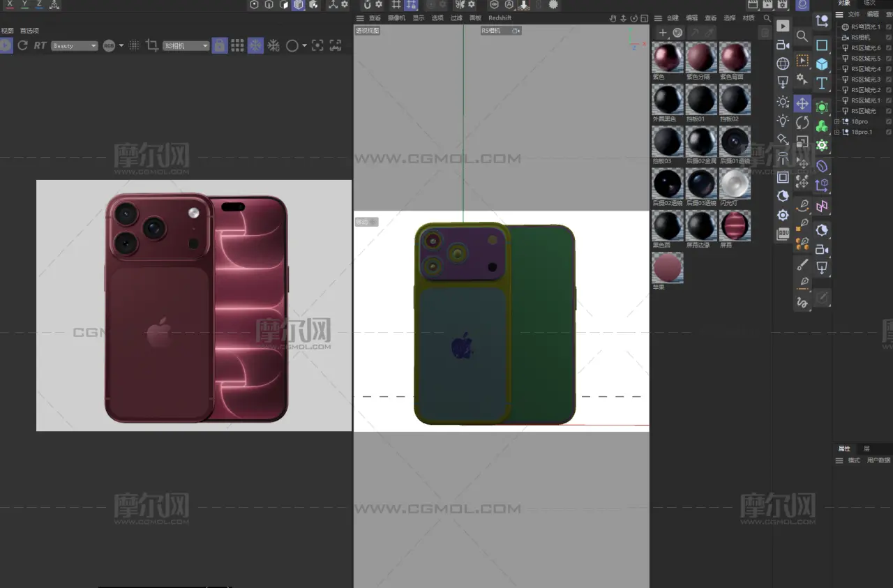Click the viewport hamburger menu icon

coord(360,18)
